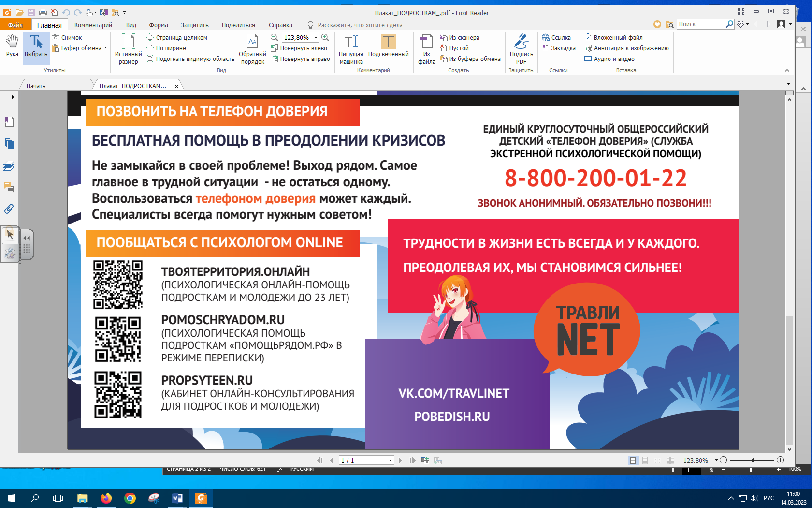Switch to the Комментарий ribbon tab
Screen dimensions: 812x508
click(x=93, y=25)
